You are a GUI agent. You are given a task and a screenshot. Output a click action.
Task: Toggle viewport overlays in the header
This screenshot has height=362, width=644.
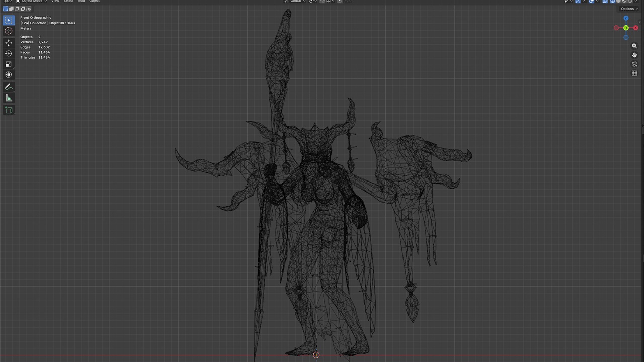(591, 1)
